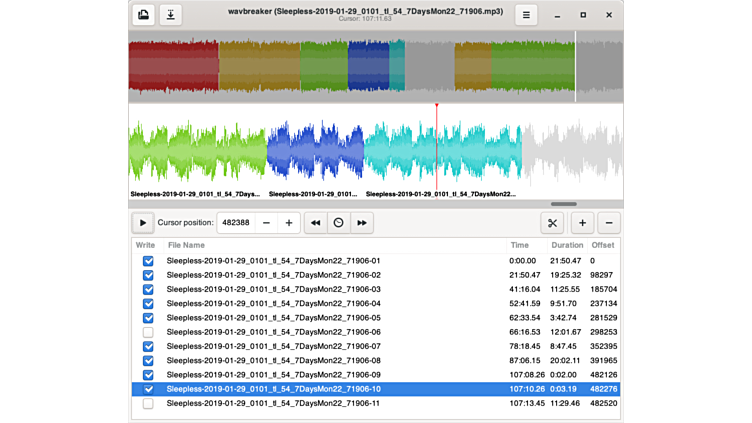The height and width of the screenshot is (423, 752).
Task: Select track 71906-04 in the list
Action: [273, 303]
